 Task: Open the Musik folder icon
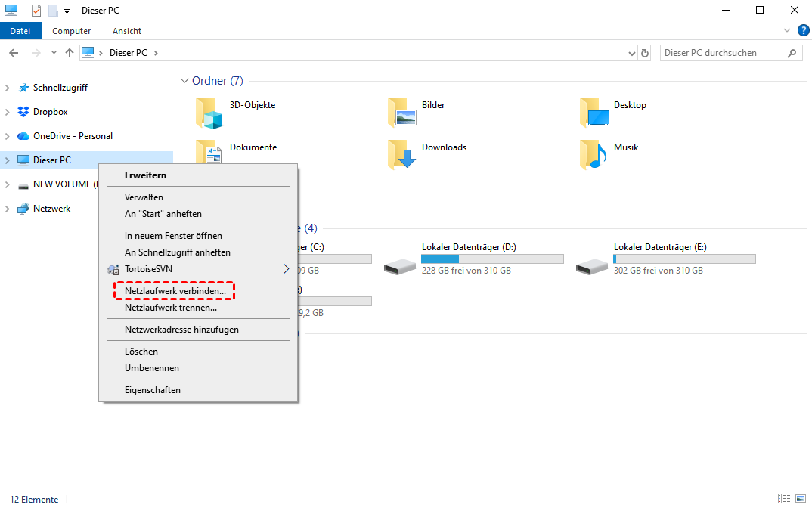click(x=594, y=154)
